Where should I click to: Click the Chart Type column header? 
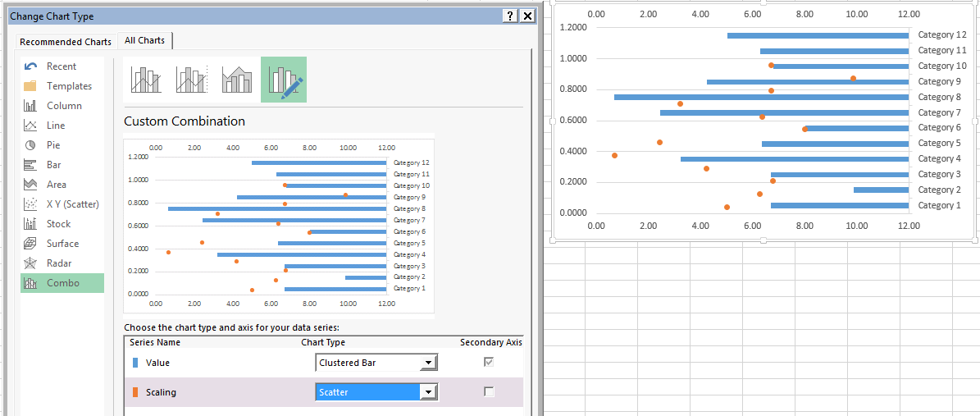coord(323,343)
